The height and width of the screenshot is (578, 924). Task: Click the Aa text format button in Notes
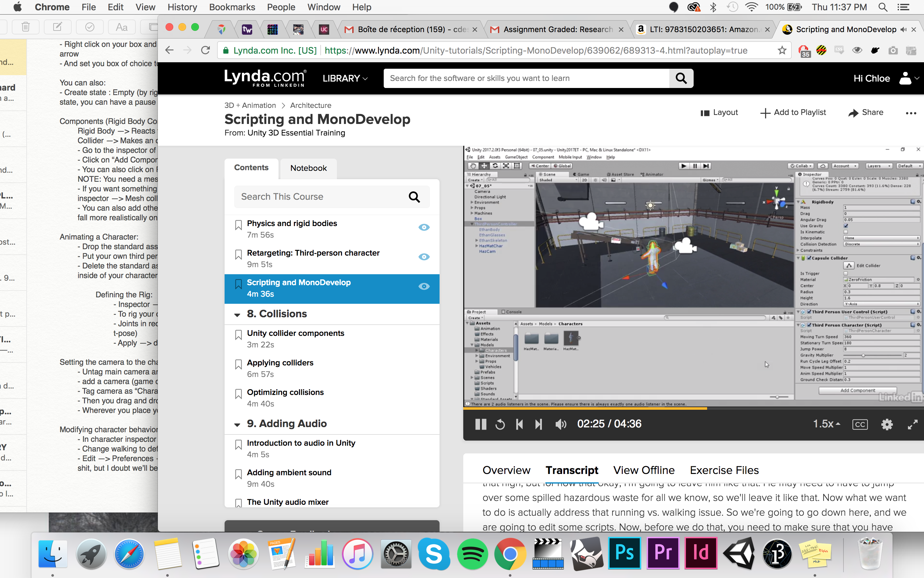[122, 27]
